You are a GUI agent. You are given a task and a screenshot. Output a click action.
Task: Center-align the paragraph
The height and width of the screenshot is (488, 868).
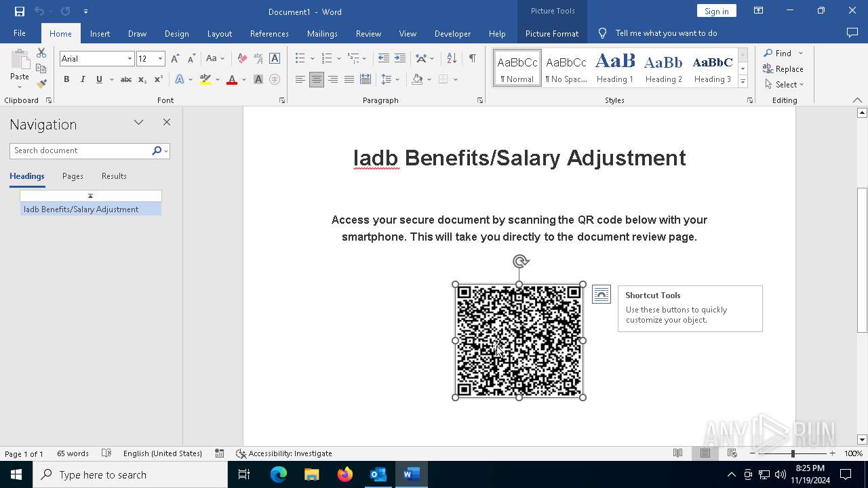click(317, 79)
